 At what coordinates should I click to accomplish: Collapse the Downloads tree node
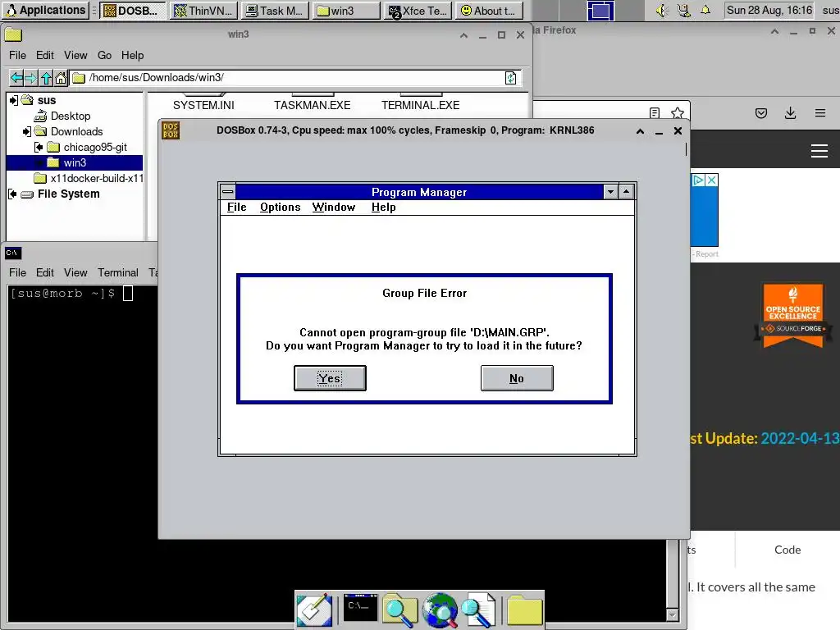click(x=26, y=131)
